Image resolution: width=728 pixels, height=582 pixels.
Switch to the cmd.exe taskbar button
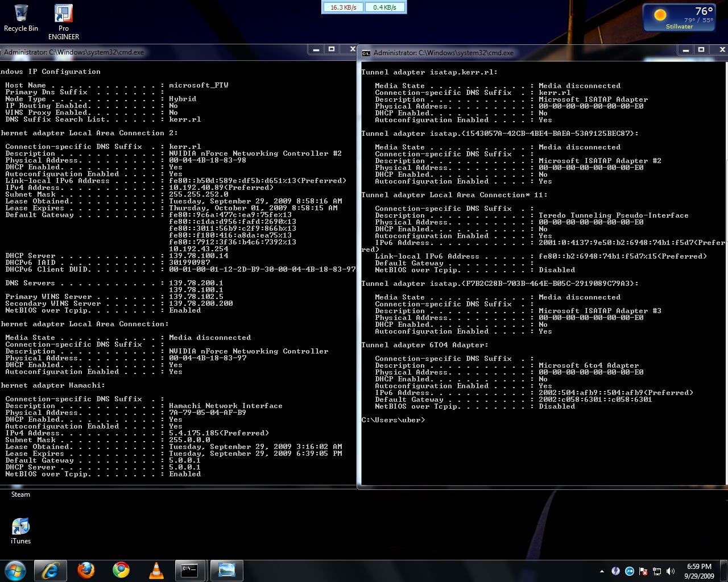[189, 571]
